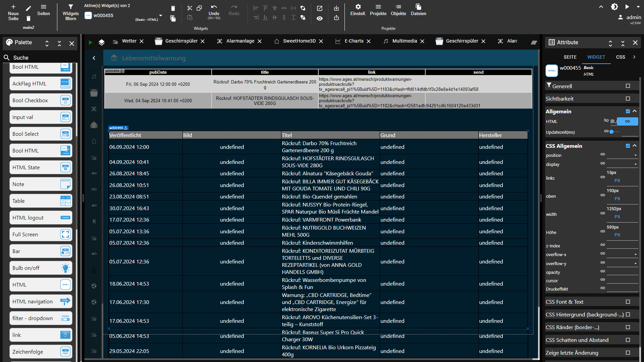Open Projekte menu icon
Screen dimensions: 644x362
pos(378,7)
